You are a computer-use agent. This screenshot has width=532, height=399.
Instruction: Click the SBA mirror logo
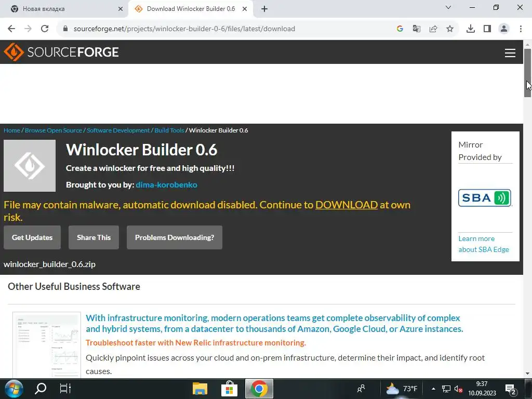[485, 198]
